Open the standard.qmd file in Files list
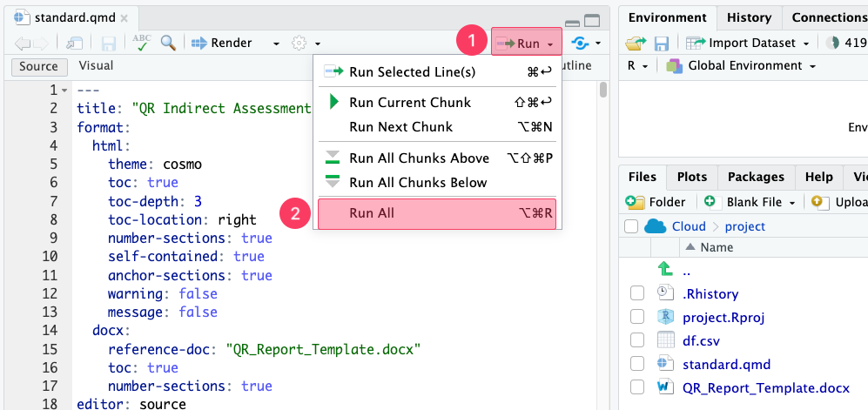Viewport: 868px width, 410px height. 726,364
